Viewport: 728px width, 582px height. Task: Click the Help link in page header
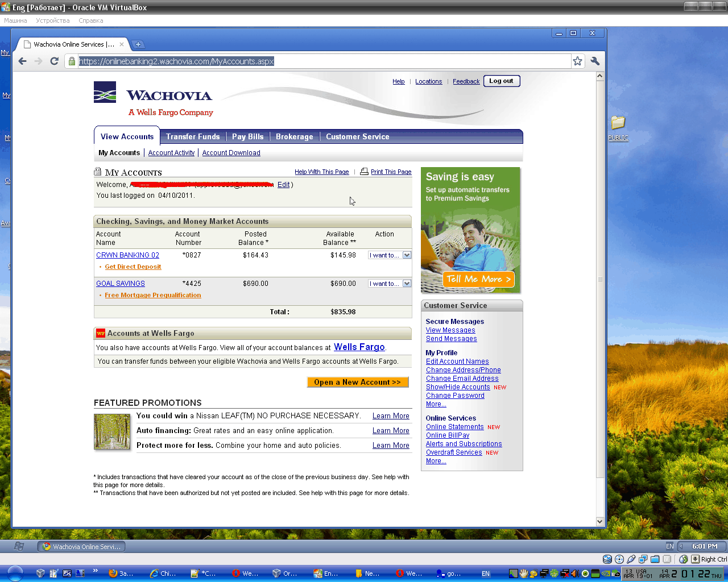coord(399,81)
